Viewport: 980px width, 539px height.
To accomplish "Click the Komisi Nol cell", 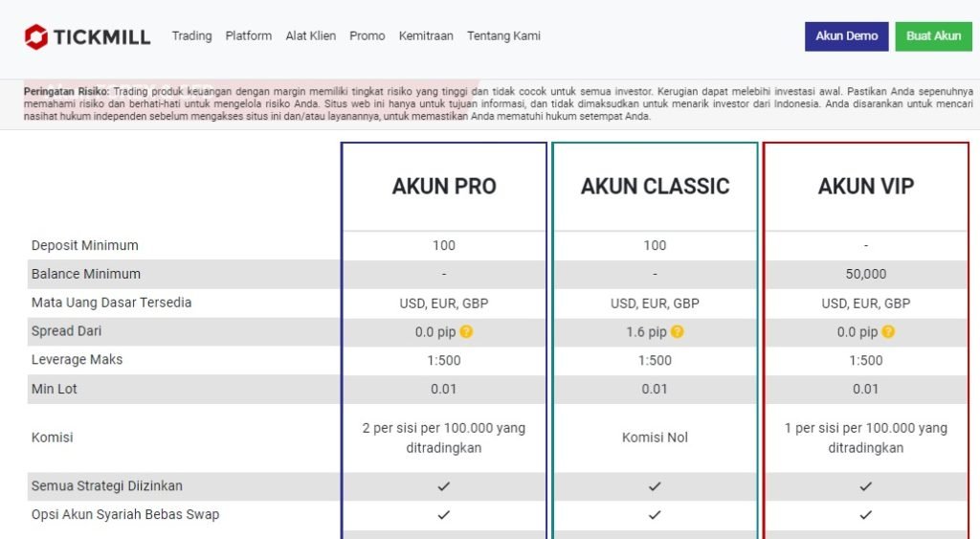I will pyautogui.click(x=655, y=438).
